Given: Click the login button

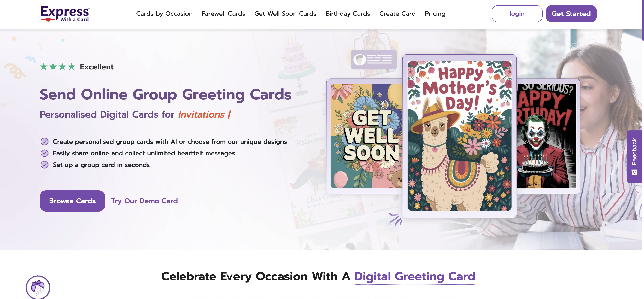Looking at the screenshot, I should [x=517, y=14].
